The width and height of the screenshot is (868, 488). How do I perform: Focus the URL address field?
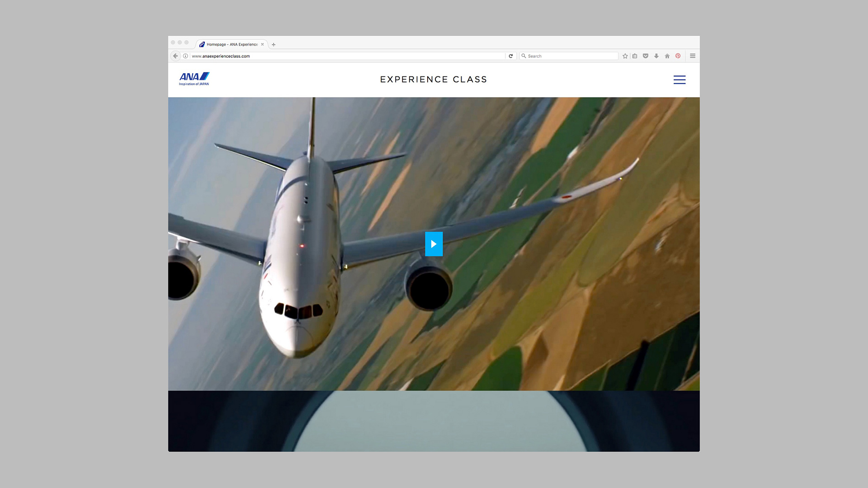(347, 56)
